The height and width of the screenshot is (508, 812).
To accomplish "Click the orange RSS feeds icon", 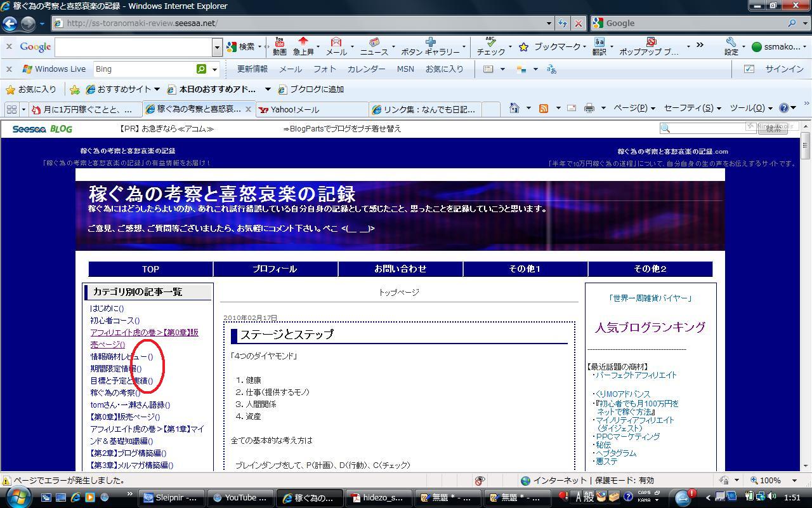I will 544,109.
